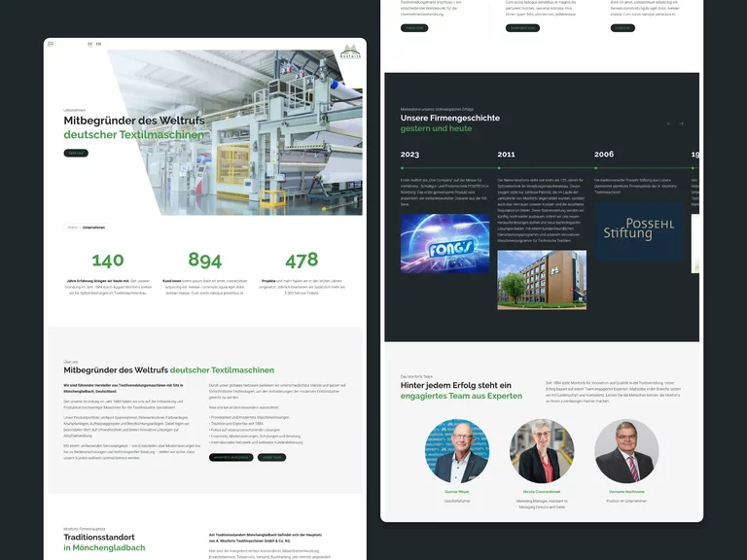The height and width of the screenshot is (560, 747).
Task: Click Home in the breadcrumb
Action: (72, 227)
